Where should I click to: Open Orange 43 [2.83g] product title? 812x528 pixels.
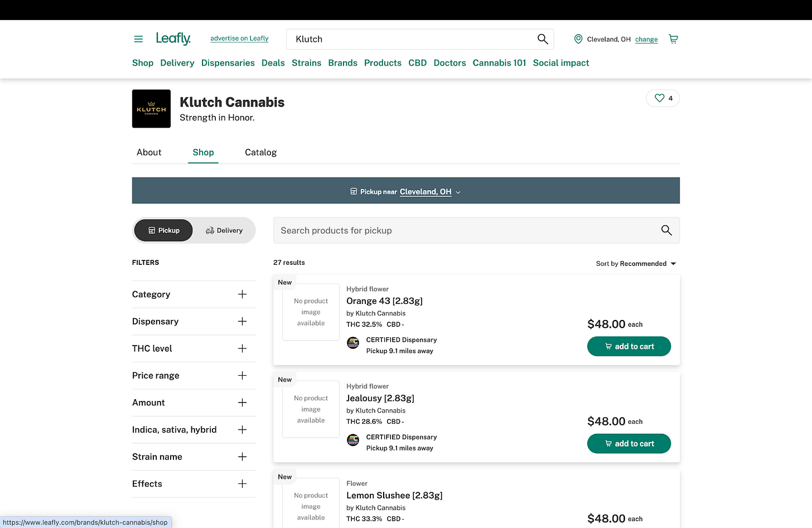click(x=384, y=301)
